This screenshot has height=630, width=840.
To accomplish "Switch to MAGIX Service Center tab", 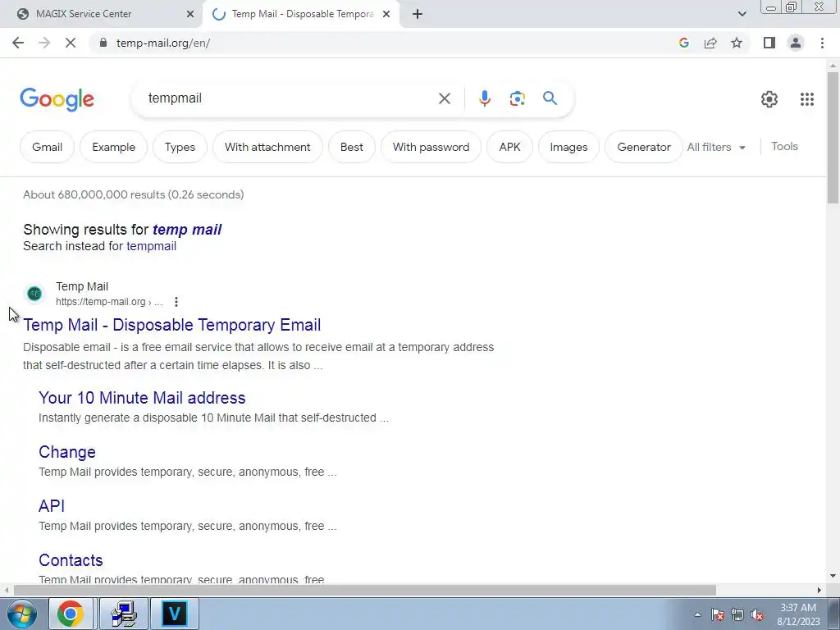I will pyautogui.click(x=102, y=14).
